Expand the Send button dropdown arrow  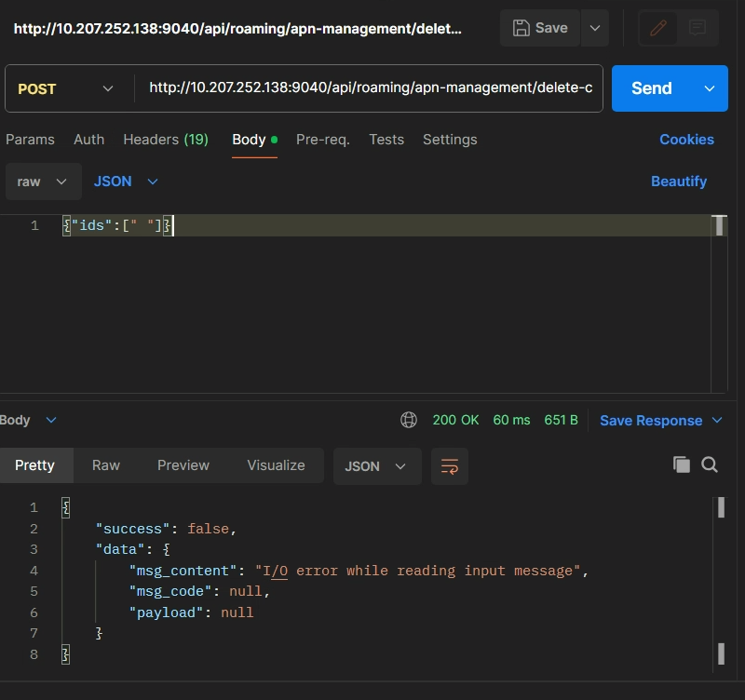click(710, 88)
